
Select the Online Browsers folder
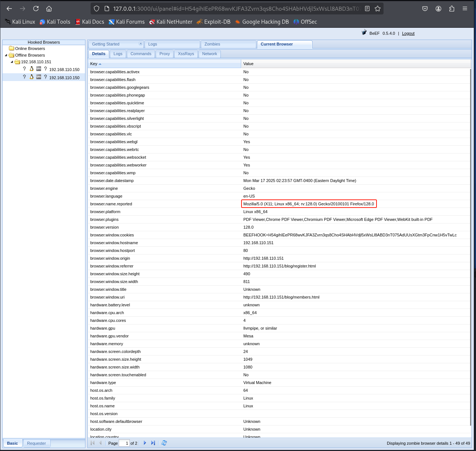[30, 48]
